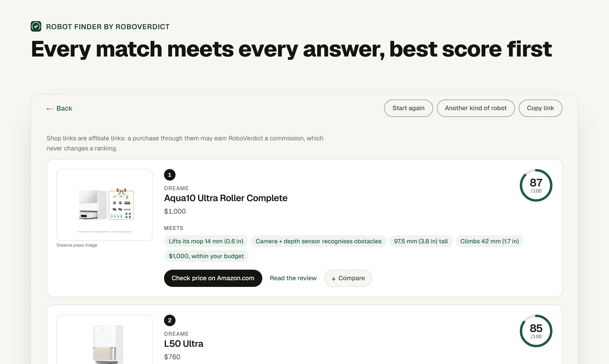Click the Aqua10 Ultra Roller Complete title
The width and height of the screenshot is (609, 364).
pyautogui.click(x=225, y=198)
